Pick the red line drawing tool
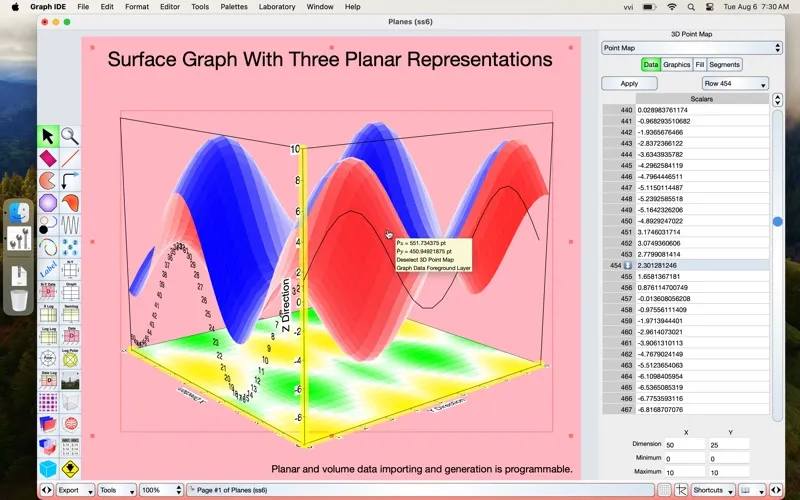The width and height of the screenshot is (800, 500). click(70, 158)
